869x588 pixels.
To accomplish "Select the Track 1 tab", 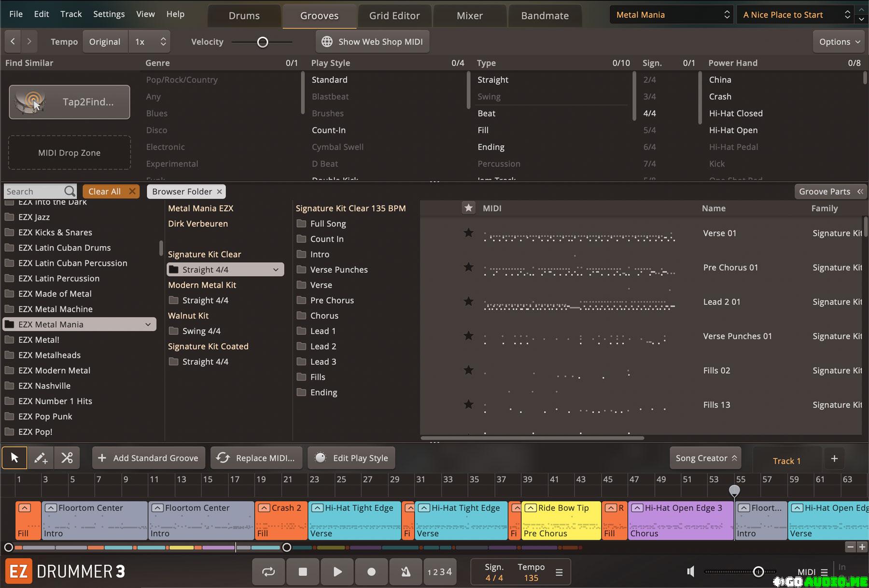I will tap(786, 461).
